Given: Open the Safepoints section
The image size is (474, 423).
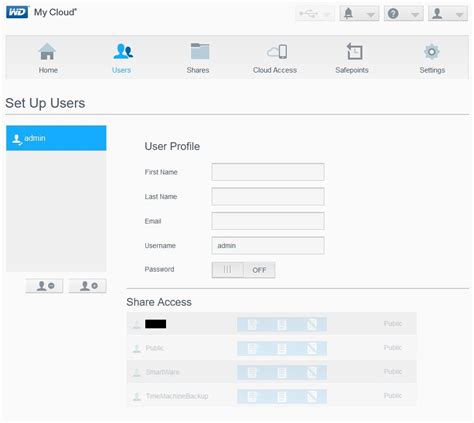Looking at the screenshot, I should [x=352, y=58].
